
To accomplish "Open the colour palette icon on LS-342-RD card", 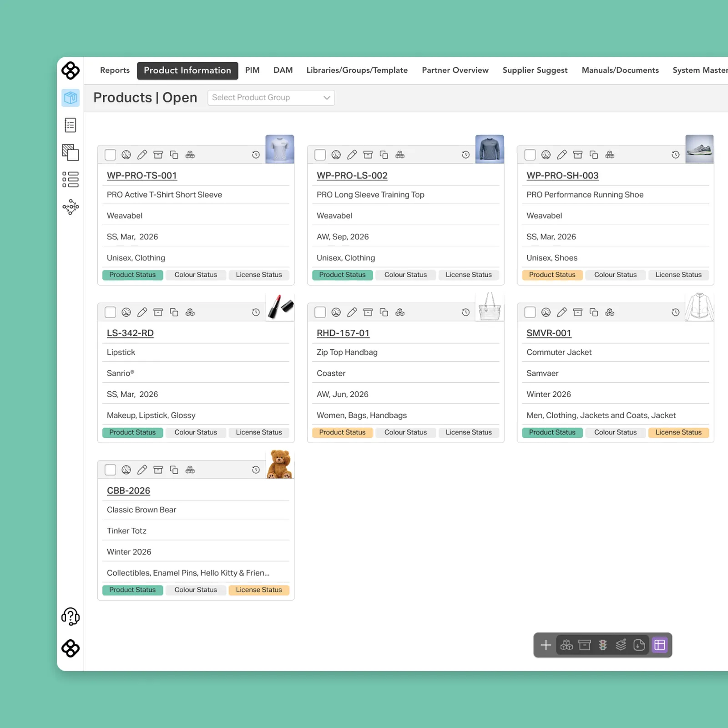I will tap(126, 312).
